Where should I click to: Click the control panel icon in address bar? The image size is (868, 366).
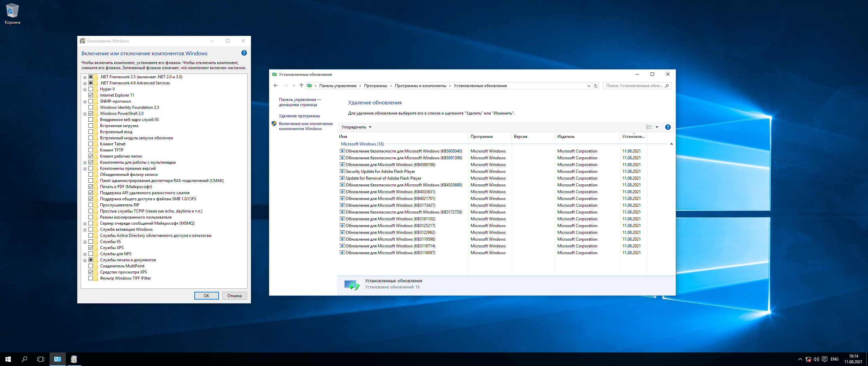click(x=310, y=86)
